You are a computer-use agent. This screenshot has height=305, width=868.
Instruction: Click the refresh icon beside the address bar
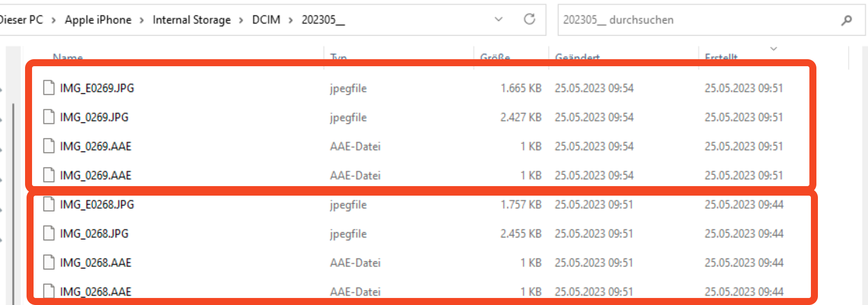529,20
